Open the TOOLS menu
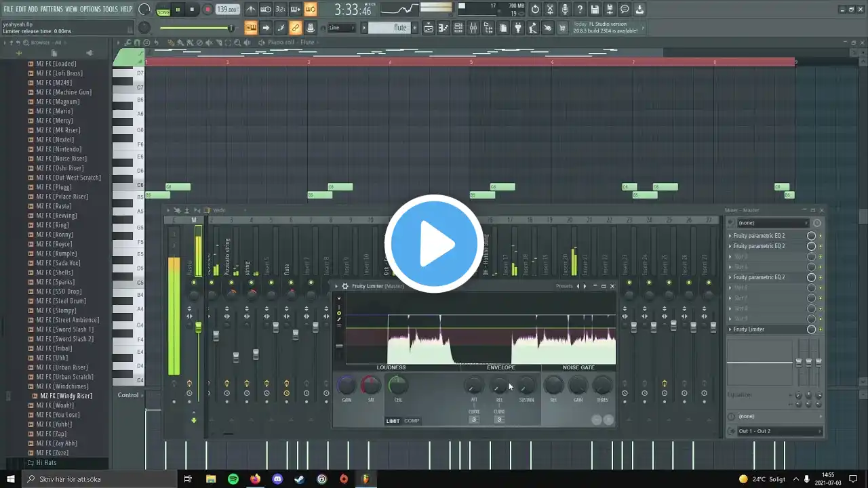Viewport: 868px width, 488px height. [110, 9]
